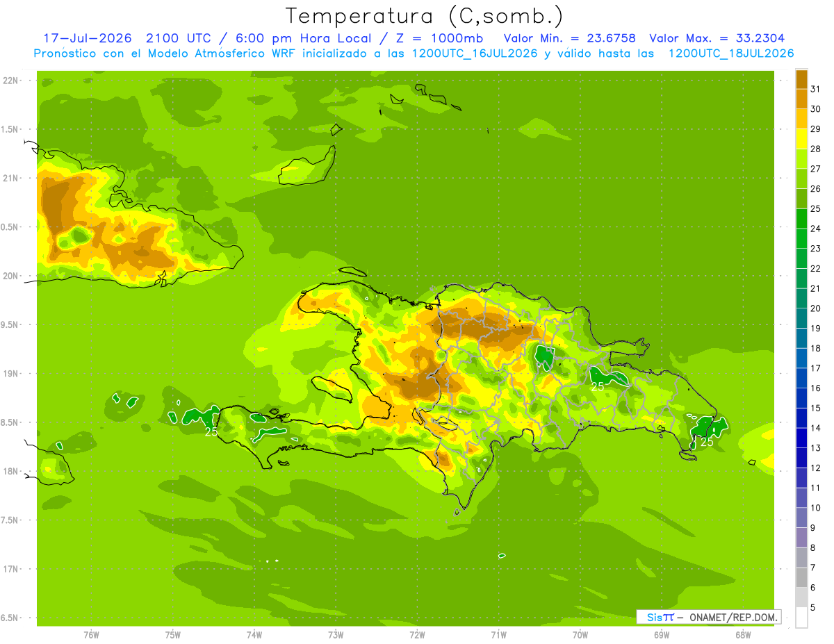Pick the legend color band between 19 and 20
The height and width of the screenshot is (644, 834).
click(x=801, y=319)
